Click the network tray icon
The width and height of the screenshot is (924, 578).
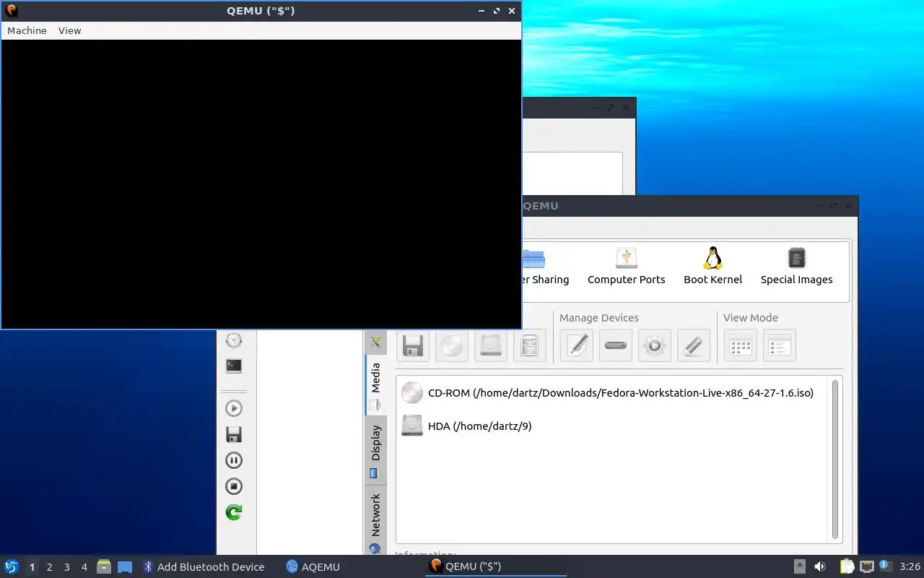point(866,566)
